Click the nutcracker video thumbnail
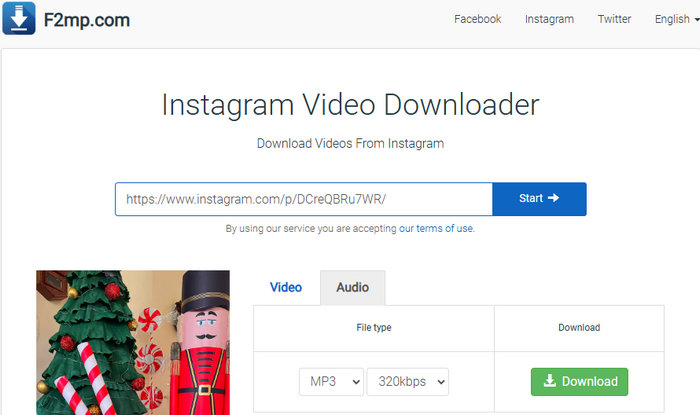Viewport: 700px width, 415px height. coord(133,343)
